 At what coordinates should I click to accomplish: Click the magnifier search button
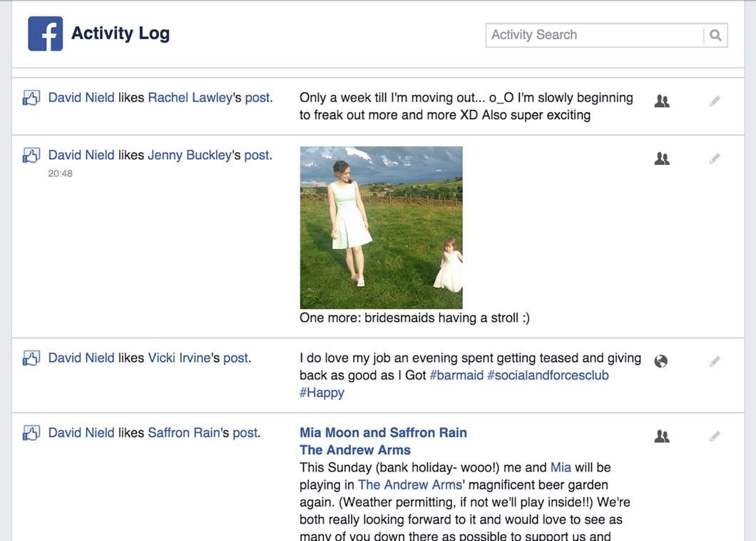pyautogui.click(x=715, y=35)
